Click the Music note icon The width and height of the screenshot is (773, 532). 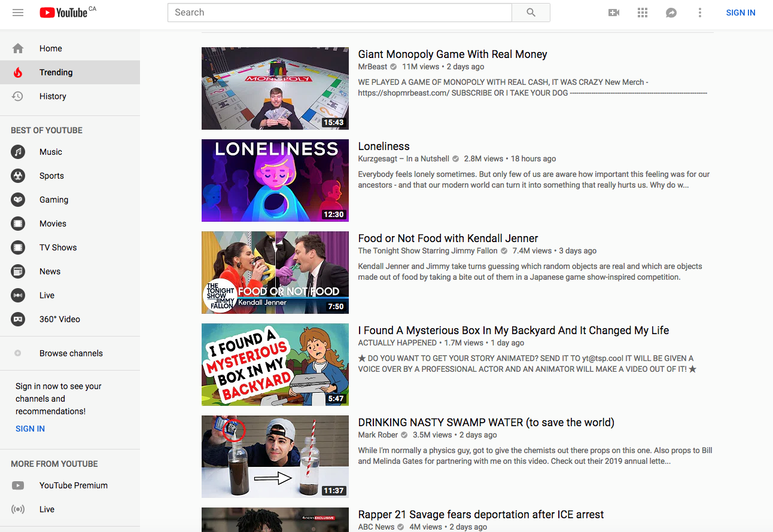click(x=18, y=152)
